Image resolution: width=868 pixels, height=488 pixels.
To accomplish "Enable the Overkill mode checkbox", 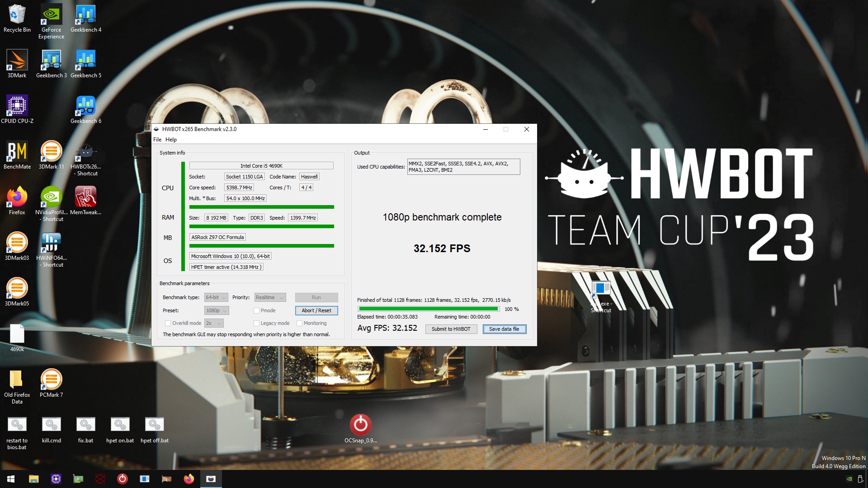I will (x=168, y=323).
